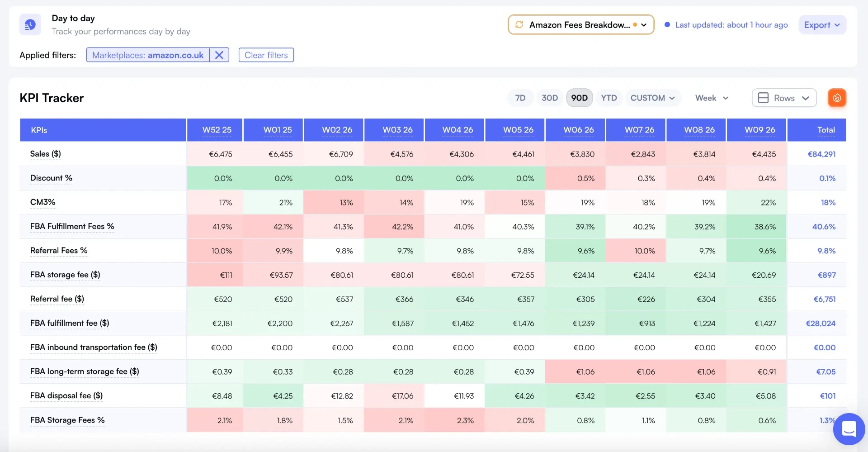Select the 30D time range
Image resolution: width=868 pixels, height=452 pixels.
[550, 98]
